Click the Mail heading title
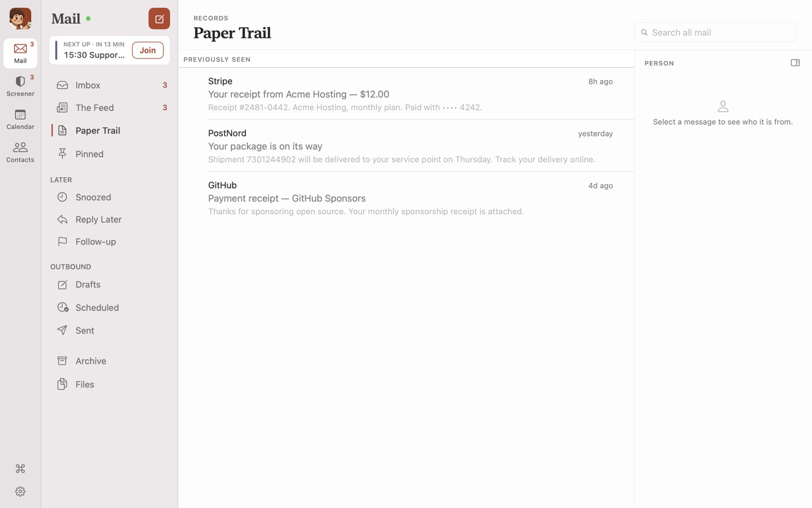Screen dimensions: 812x508 tap(66, 19)
